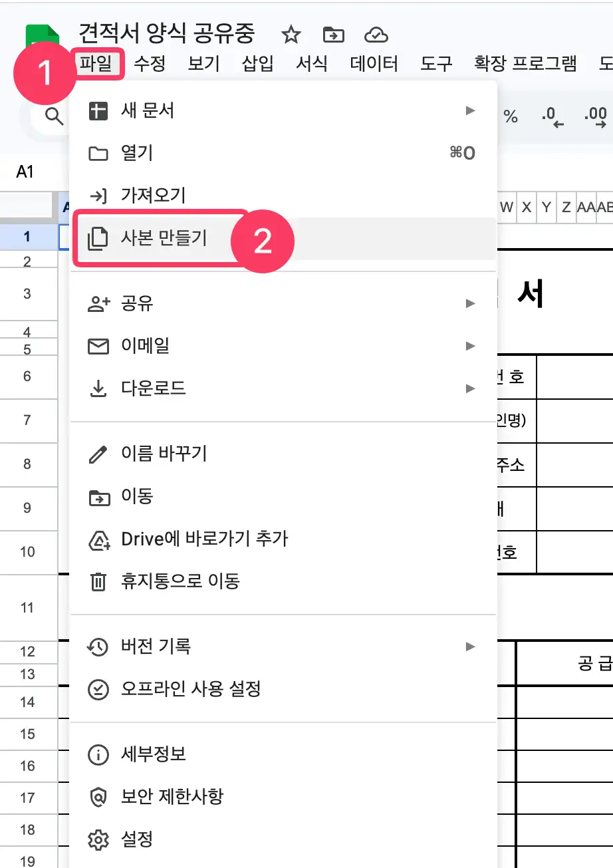Expand the 다운로드 submenu
Screen dimensions: 613x868
471,388
